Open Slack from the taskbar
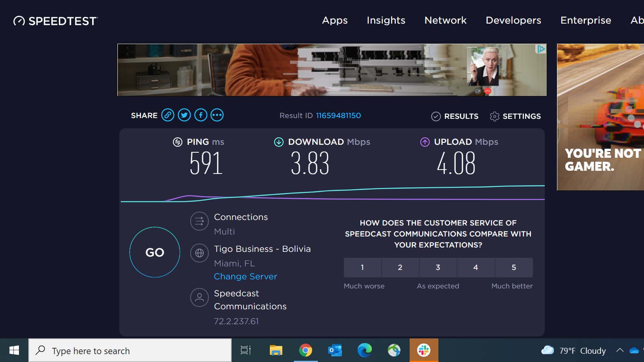Viewport: 644px width, 362px height. (x=424, y=350)
